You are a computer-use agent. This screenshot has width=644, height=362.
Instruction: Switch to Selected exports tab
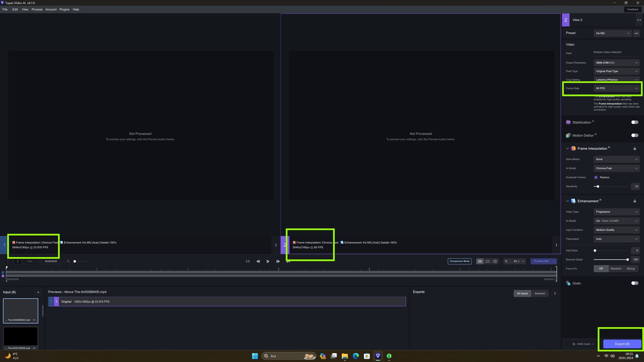(x=540, y=294)
